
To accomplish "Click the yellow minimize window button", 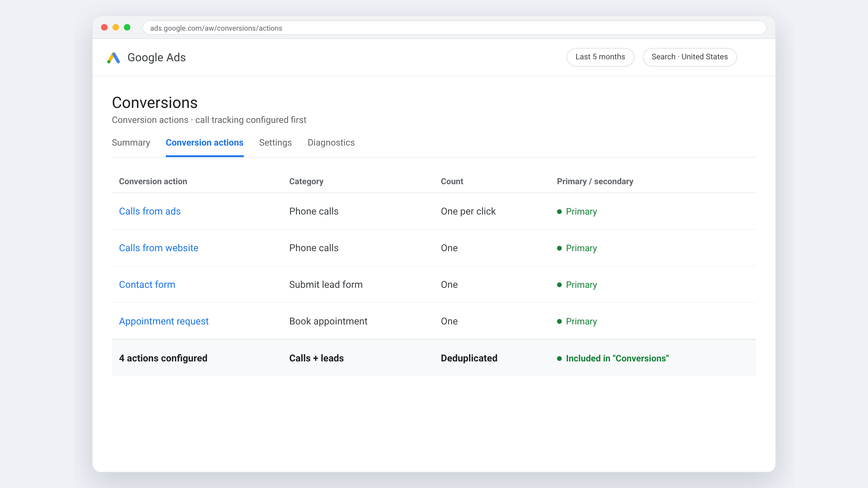I will (x=116, y=27).
